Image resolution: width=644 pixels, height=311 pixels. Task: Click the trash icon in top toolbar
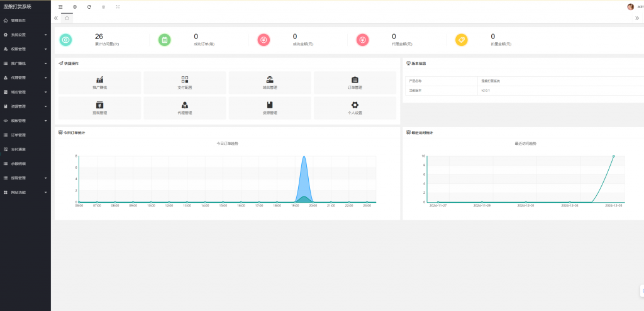(104, 6)
